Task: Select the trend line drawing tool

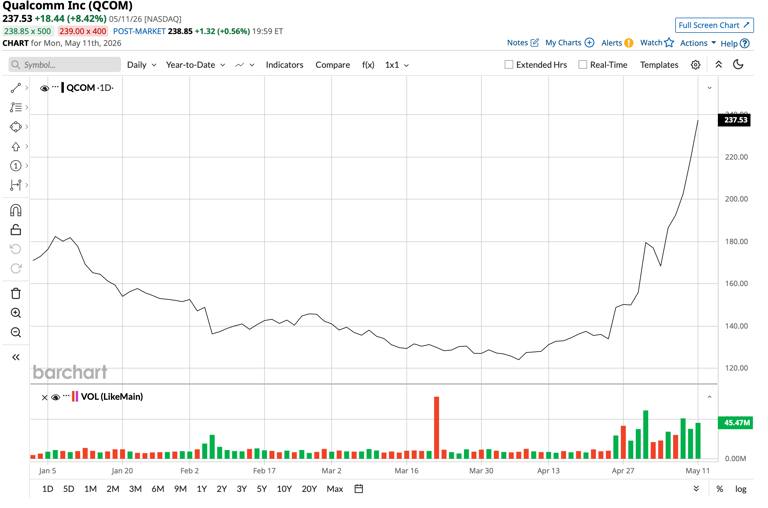Action: click(16, 88)
